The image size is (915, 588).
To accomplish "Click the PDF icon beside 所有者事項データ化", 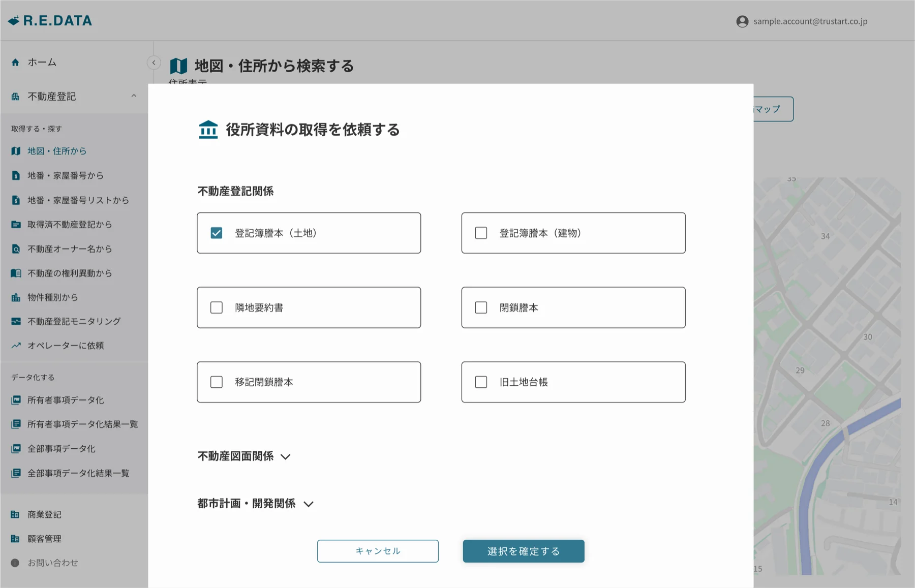I will 16,400.
